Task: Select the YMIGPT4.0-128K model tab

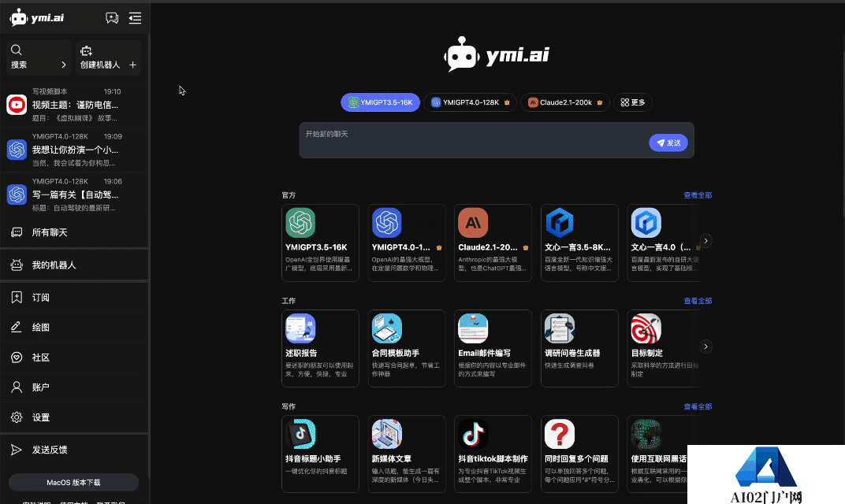Action: click(x=471, y=102)
